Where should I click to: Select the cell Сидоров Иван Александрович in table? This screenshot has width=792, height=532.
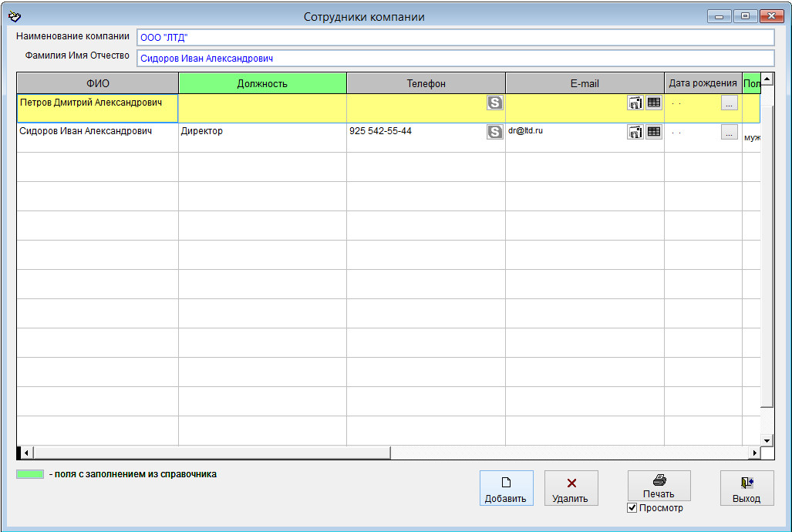97,137
